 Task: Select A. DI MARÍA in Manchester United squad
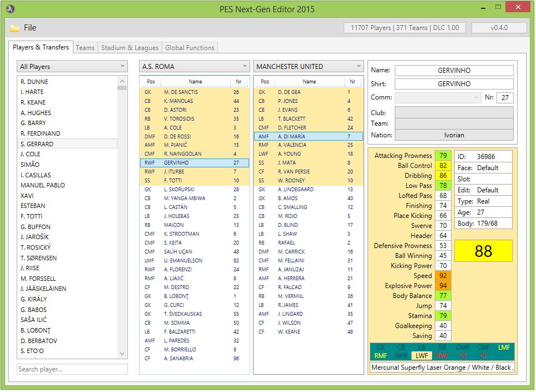coord(309,136)
